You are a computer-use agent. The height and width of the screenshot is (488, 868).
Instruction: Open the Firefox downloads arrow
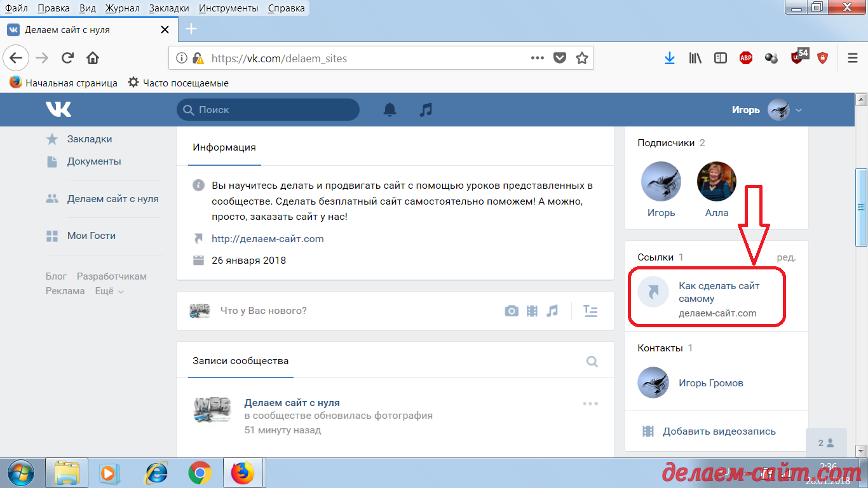pos(669,58)
